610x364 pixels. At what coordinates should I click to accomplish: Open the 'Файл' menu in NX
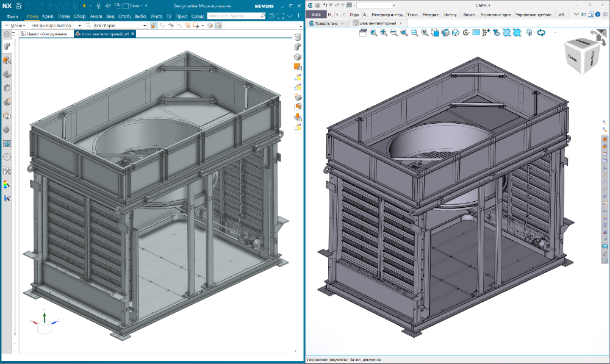(12, 16)
